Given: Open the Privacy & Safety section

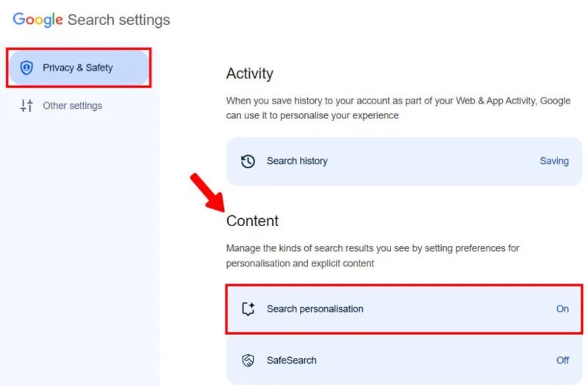Looking at the screenshot, I should pyautogui.click(x=77, y=68).
